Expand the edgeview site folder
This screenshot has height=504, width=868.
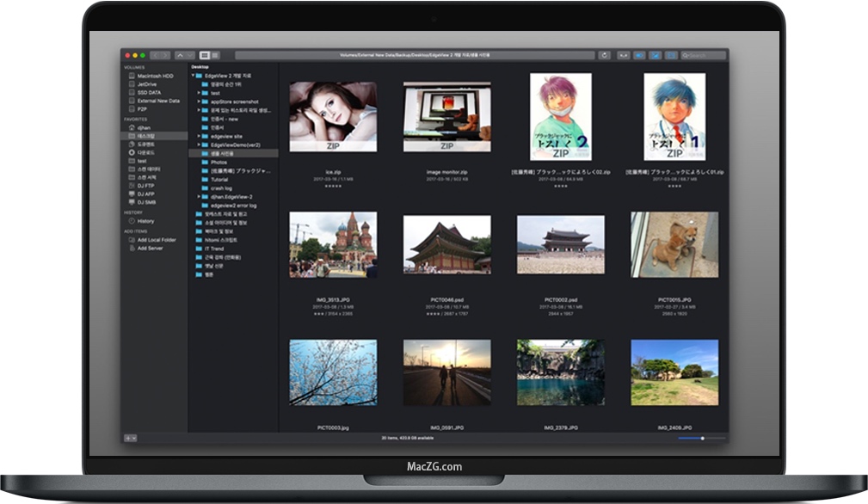click(199, 136)
